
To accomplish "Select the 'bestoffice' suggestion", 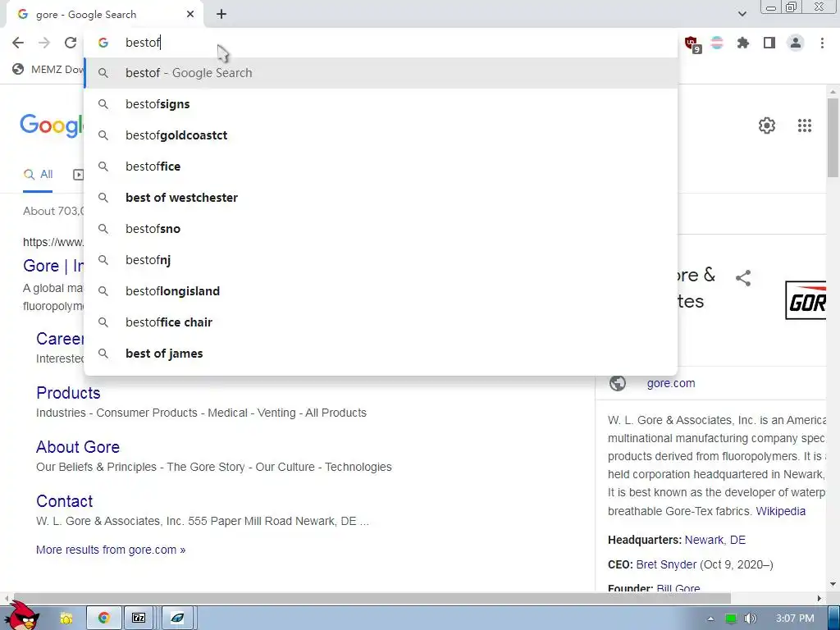I will 381,166.
